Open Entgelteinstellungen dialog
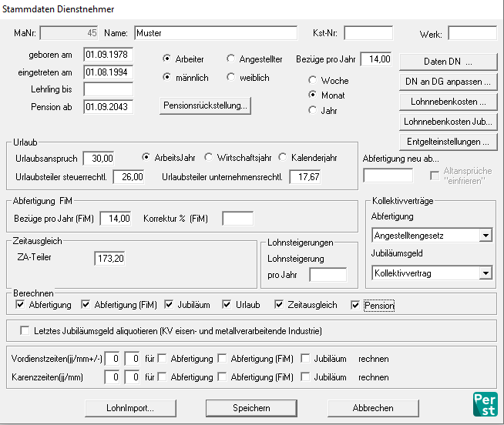This screenshot has width=504, height=425. click(x=448, y=142)
